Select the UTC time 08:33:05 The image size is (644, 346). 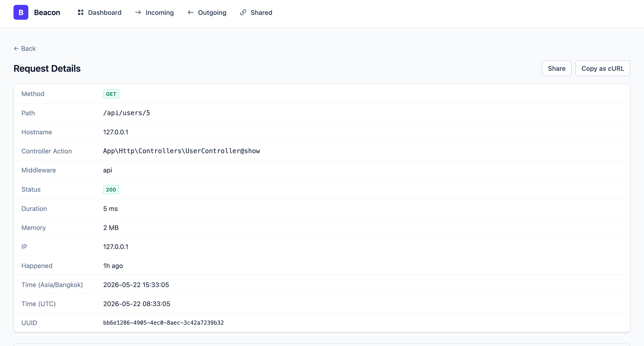(x=137, y=304)
